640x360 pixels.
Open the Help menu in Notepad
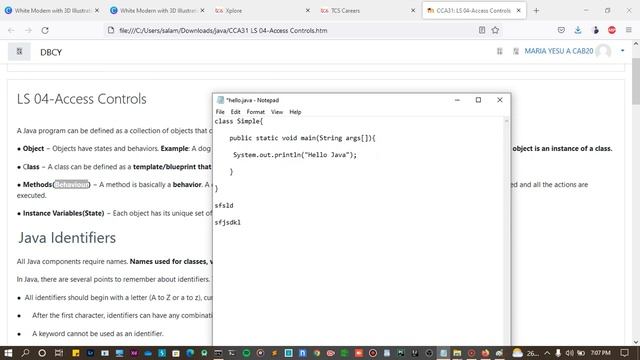pyautogui.click(x=295, y=112)
